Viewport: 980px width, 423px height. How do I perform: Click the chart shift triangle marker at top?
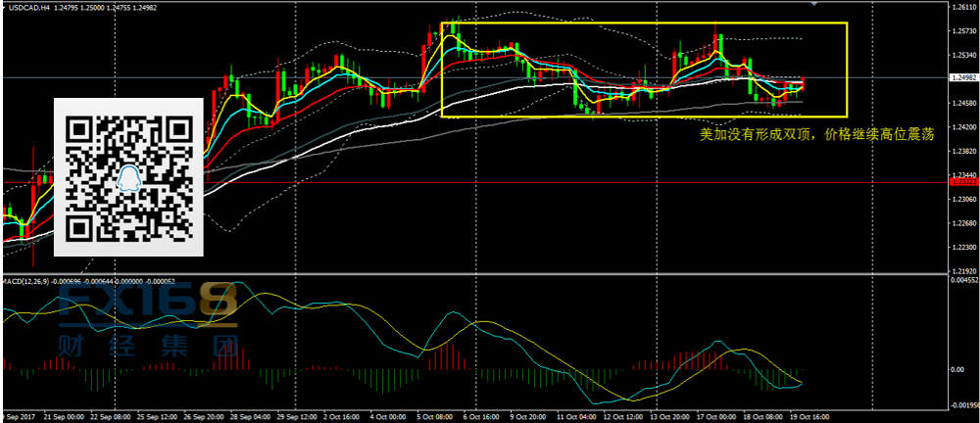click(x=814, y=5)
